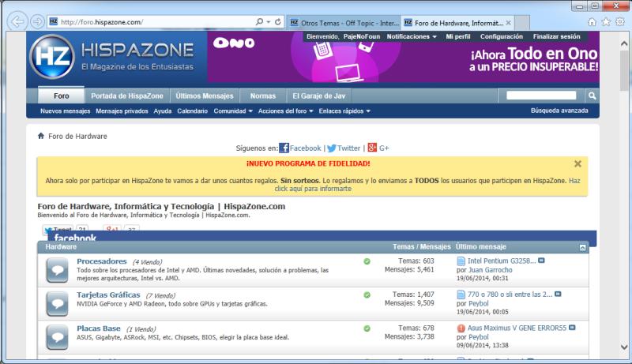Image resolution: width=632 pixels, height=364 pixels.
Task: Open the Configuración link
Action: point(502,36)
